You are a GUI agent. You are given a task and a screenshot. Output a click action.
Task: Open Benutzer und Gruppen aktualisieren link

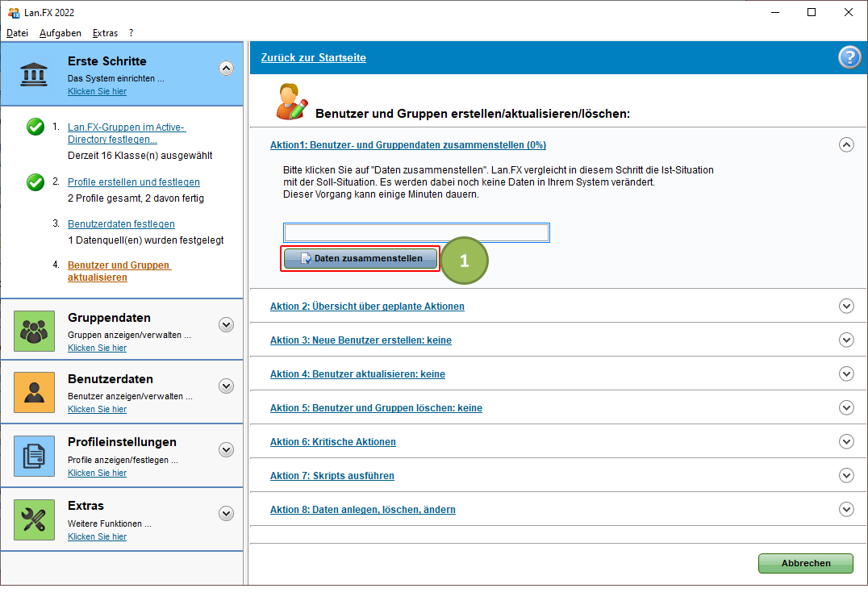point(119,271)
